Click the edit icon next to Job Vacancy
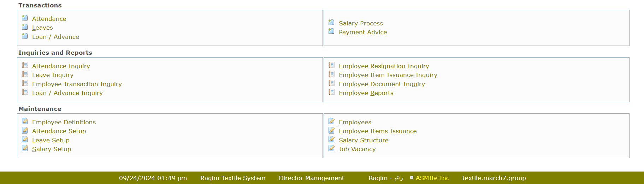644x184 pixels. click(331, 148)
